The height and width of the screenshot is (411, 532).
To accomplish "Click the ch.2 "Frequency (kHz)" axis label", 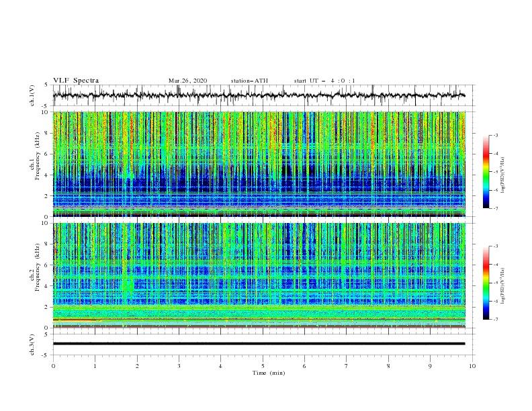I will click(37, 267).
